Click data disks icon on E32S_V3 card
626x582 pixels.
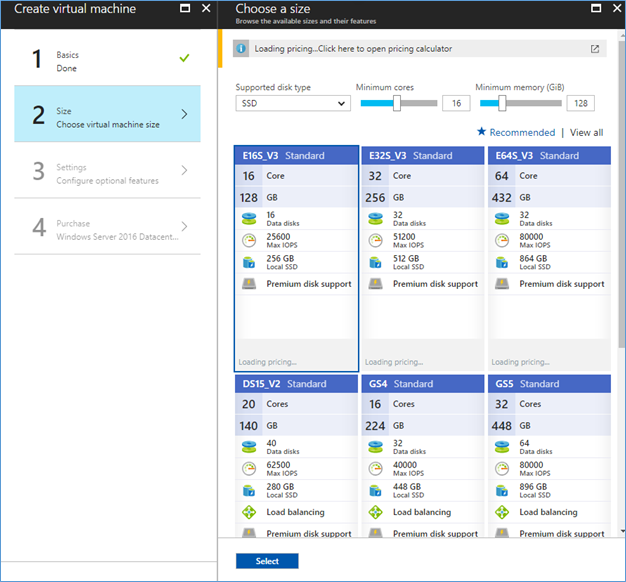coord(375,219)
